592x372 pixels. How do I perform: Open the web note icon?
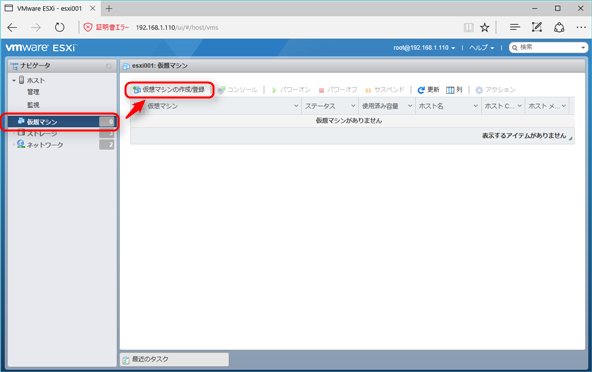coord(537,27)
